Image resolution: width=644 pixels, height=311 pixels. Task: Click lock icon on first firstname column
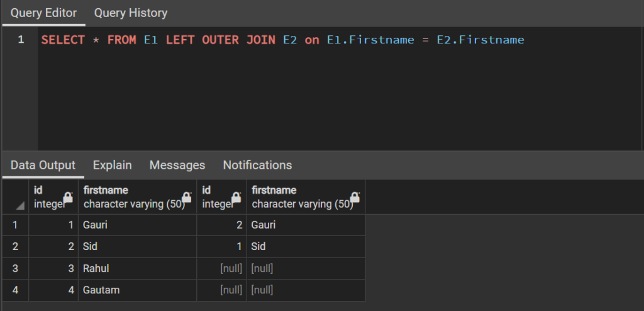pos(186,198)
